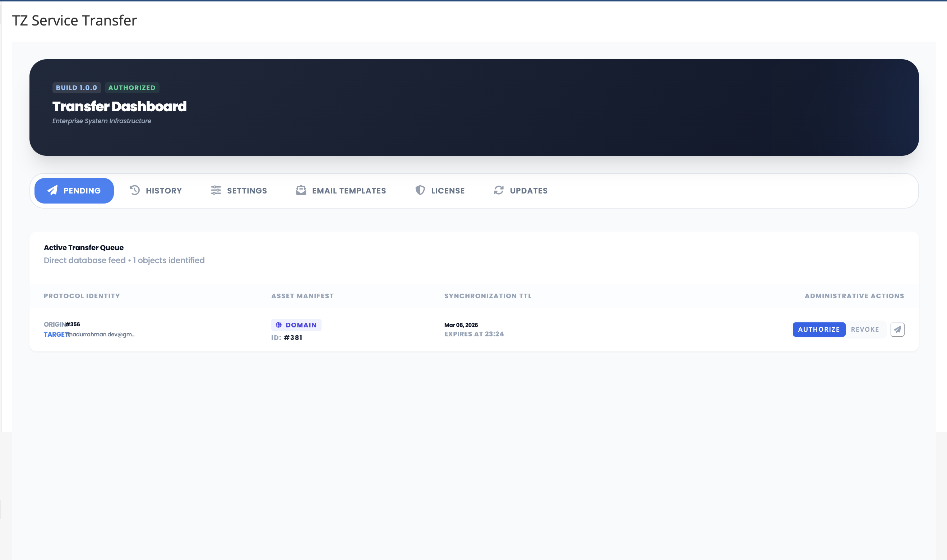The width and height of the screenshot is (947, 560).
Task: Revoke the pending transfer
Action: click(x=865, y=330)
